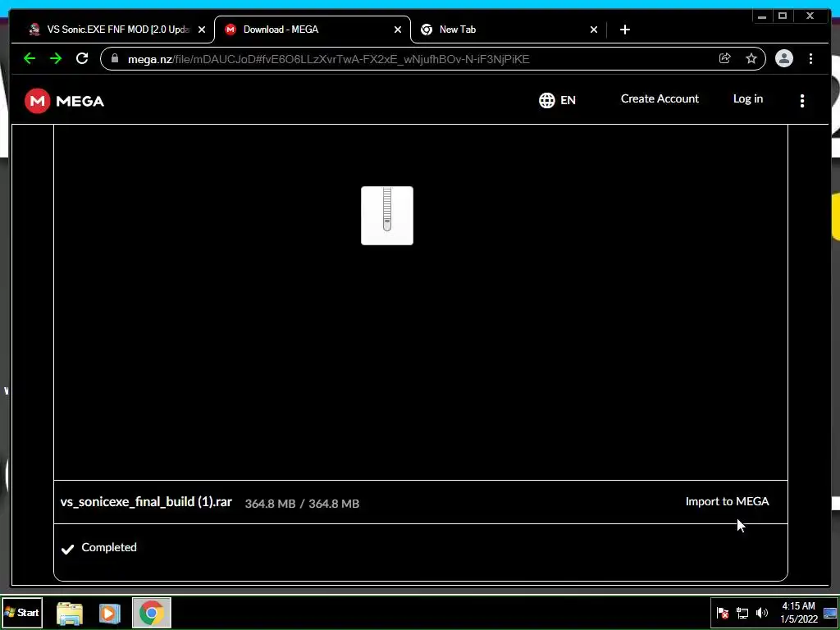Open Chrome's three-dot settings menu
The width and height of the screenshot is (840, 630).
click(x=810, y=58)
